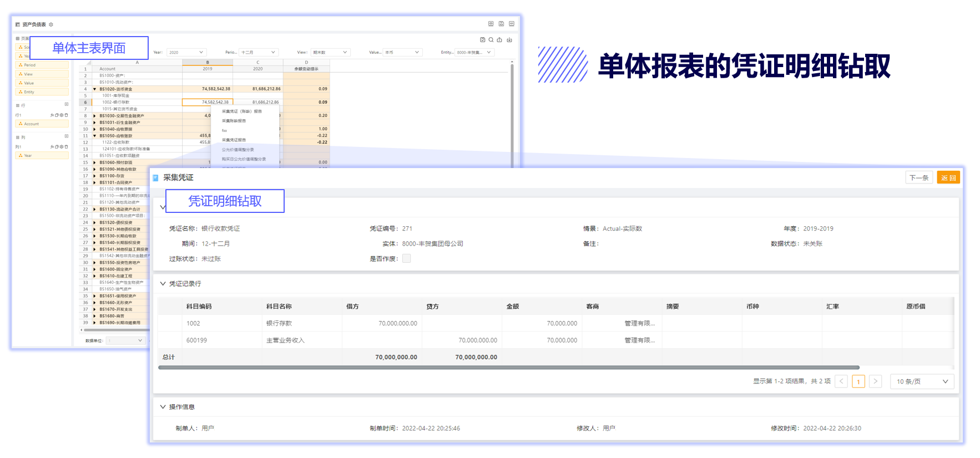
Task: Collapse the BS1020-货币资金 tree row
Action: click(x=95, y=89)
